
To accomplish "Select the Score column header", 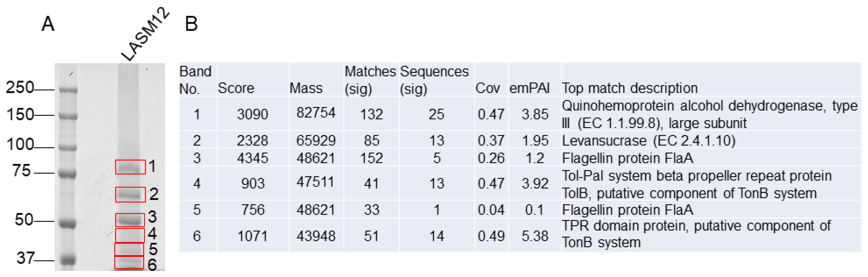I will click(x=236, y=88).
